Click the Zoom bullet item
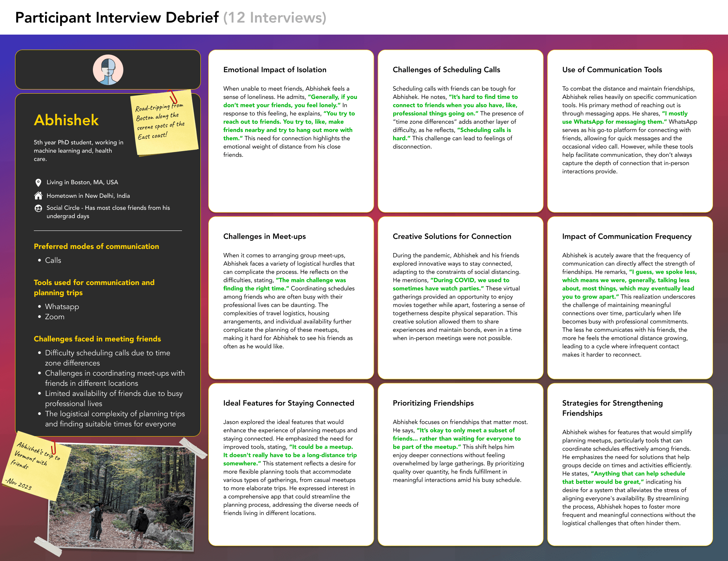Screen dimensions: 728x561 [x=55, y=317]
